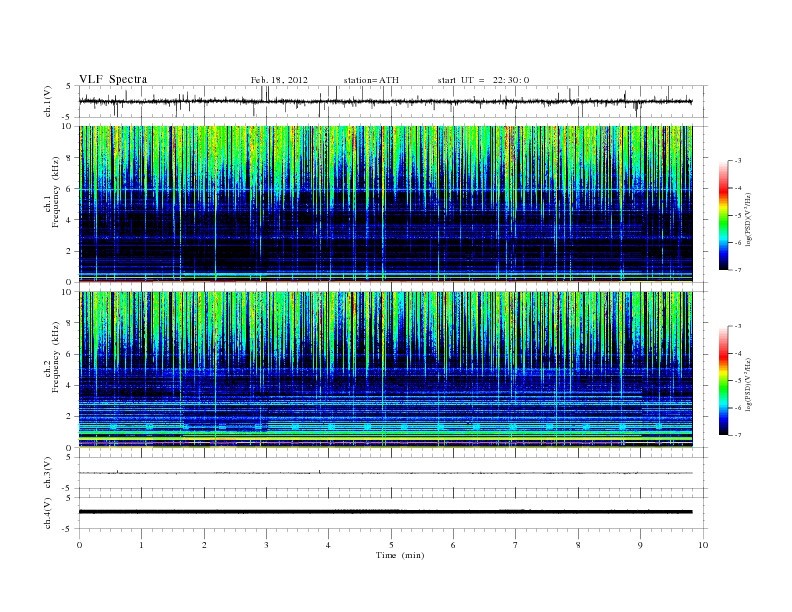The height and width of the screenshot is (612, 792).
Task: Click the "VLF Spectra" title text
Action: (x=113, y=79)
